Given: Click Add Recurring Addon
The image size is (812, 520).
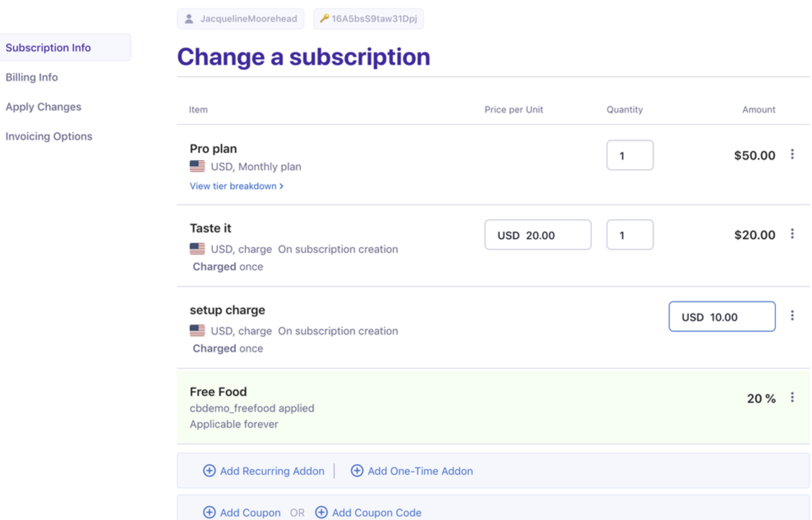Looking at the screenshot, I should click(x=272, y=471).
